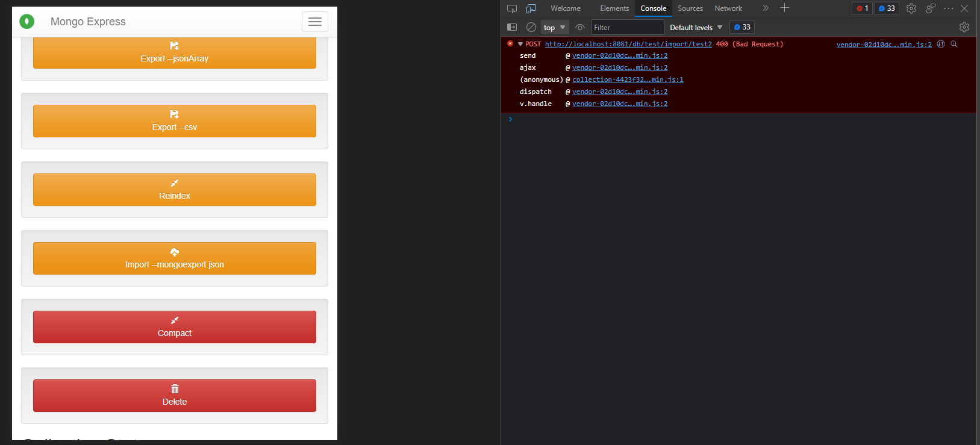
Task: Open top-right vendor-02d10dc…min.js:2 source link
Action: pyautogui.click(x=884, y=45)
